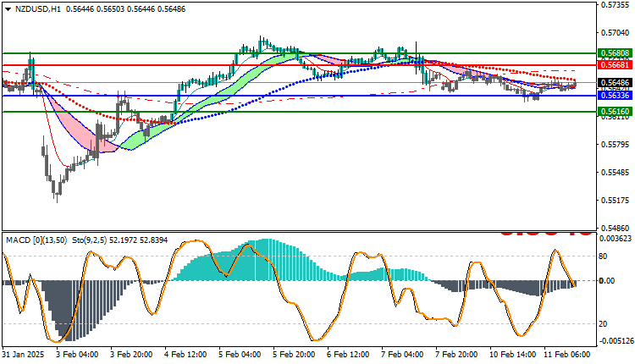
Task: Click the 7 Feb 20:00 time label
Action: click(456, 355)
